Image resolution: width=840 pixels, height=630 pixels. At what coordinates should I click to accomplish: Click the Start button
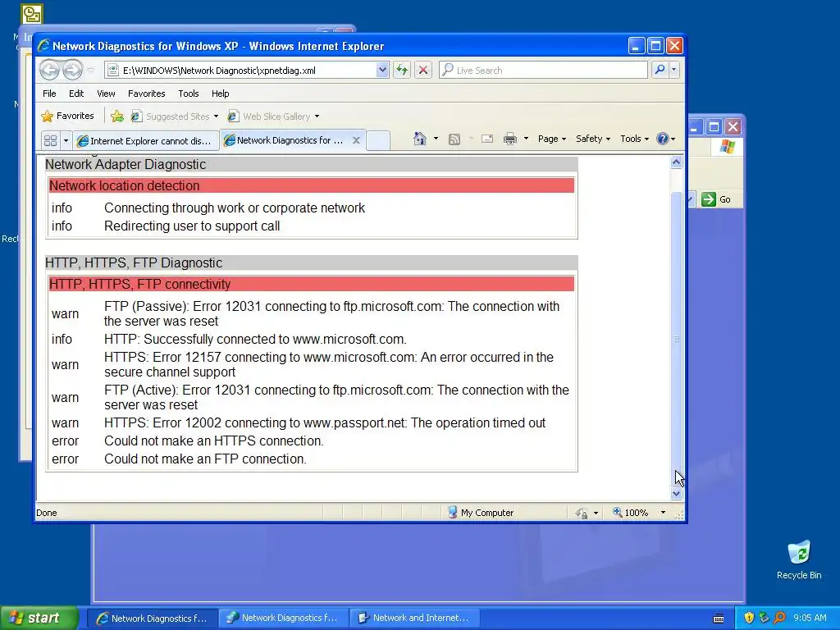click(39, 618)
